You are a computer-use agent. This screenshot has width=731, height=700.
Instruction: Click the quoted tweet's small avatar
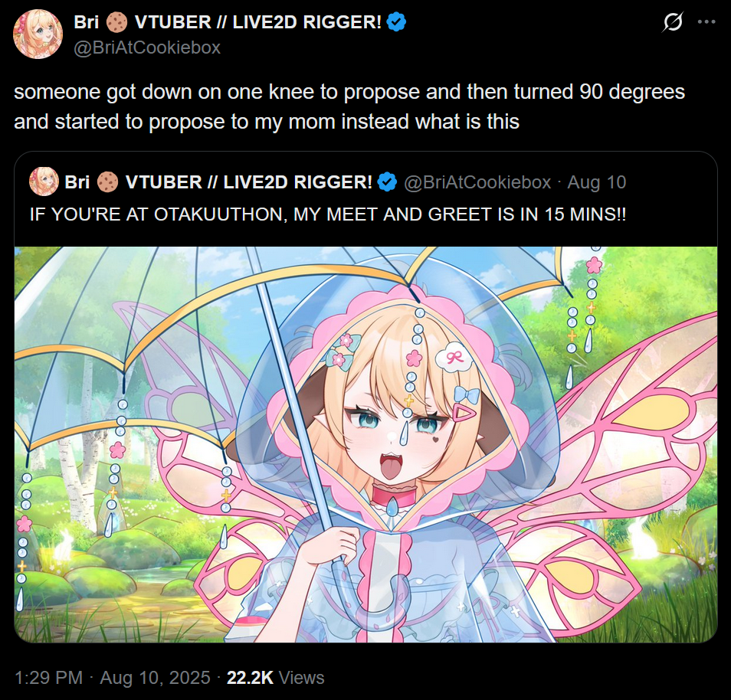coord(44,182)
